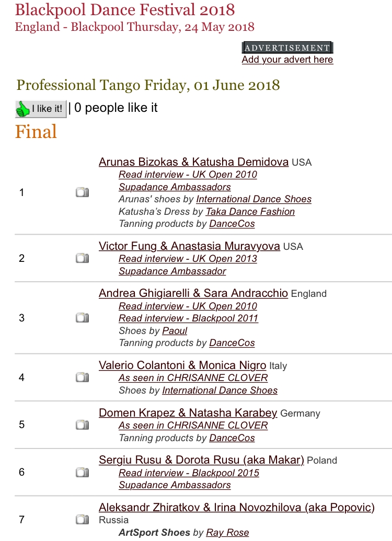Open camera icon for seventh place couple

[x=82, y=519]
